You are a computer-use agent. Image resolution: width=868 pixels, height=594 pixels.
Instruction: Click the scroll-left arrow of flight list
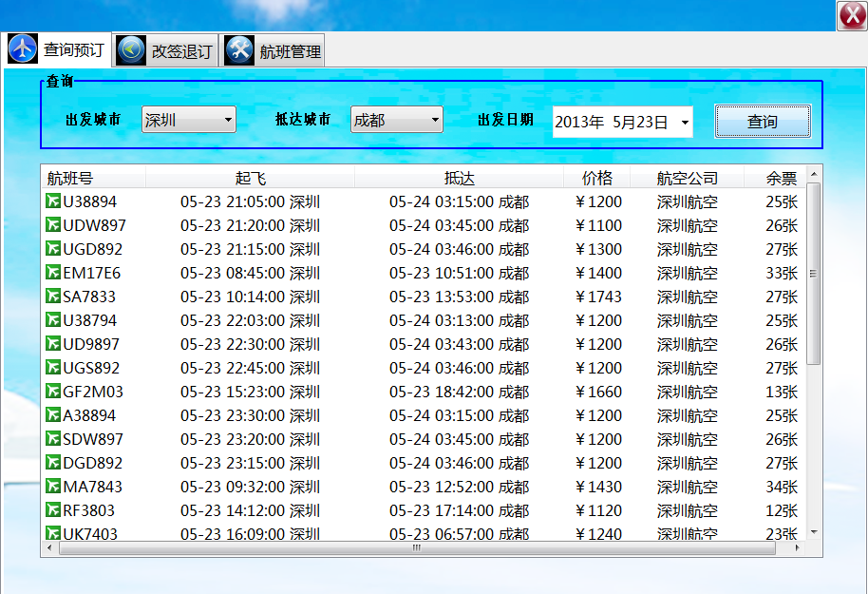(49, 548)
